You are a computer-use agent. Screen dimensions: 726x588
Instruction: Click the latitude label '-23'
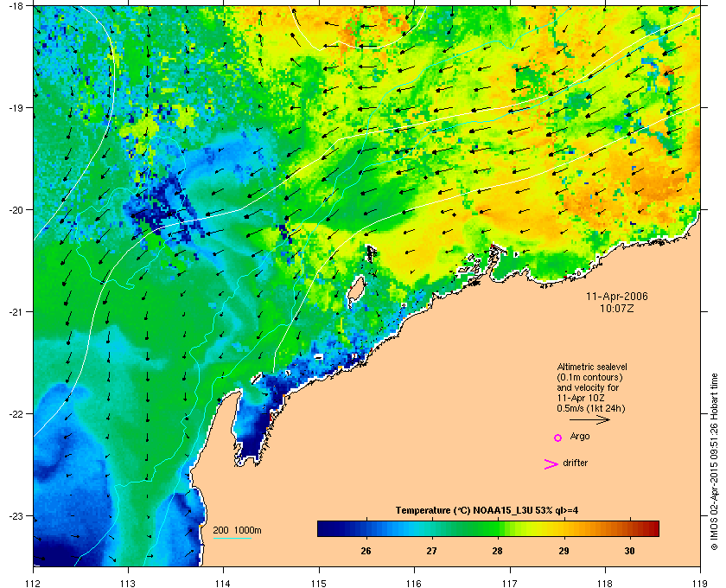(x=15, y=515)
